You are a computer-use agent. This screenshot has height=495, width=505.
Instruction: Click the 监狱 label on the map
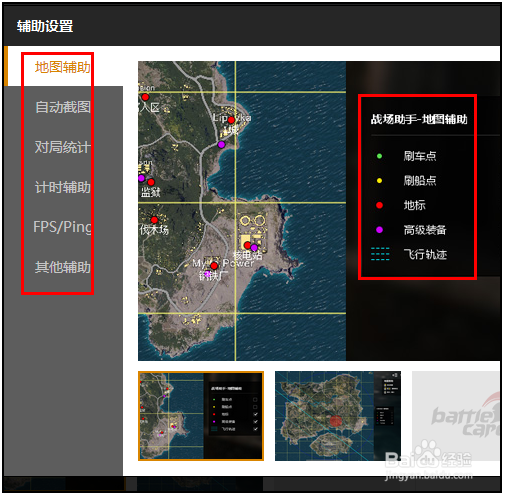point(150,192)
